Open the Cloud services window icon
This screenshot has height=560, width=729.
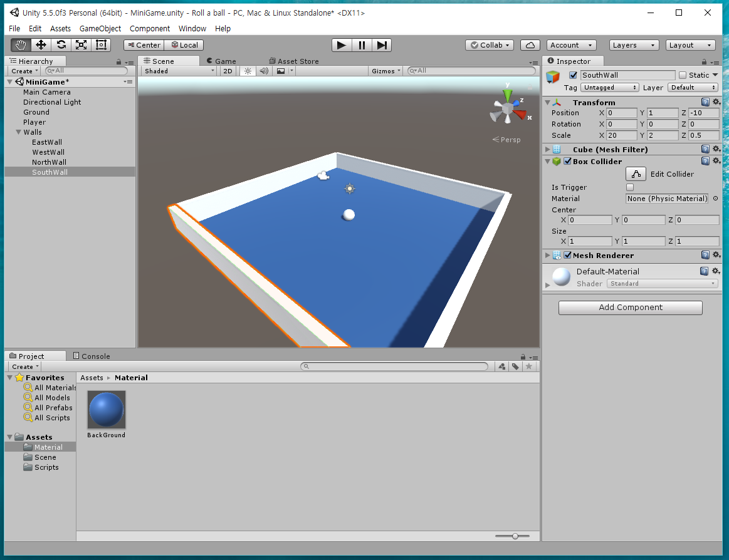[530, 44]
